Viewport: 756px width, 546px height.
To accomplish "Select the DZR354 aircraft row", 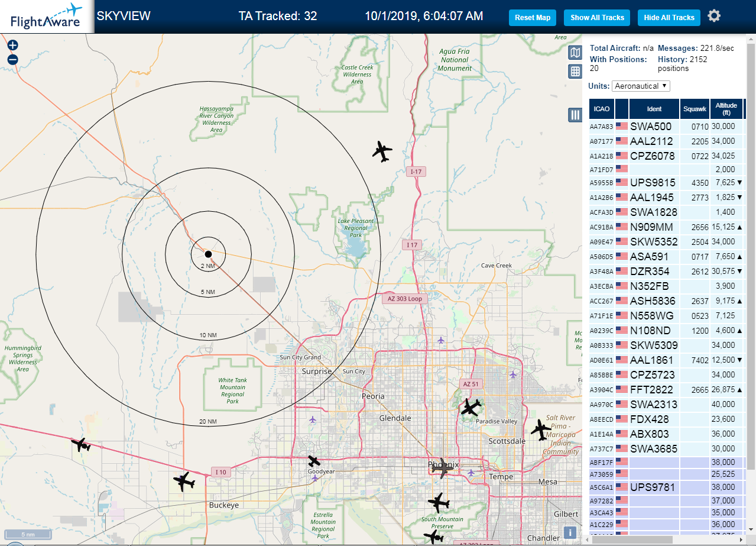I will pos(666,272).
